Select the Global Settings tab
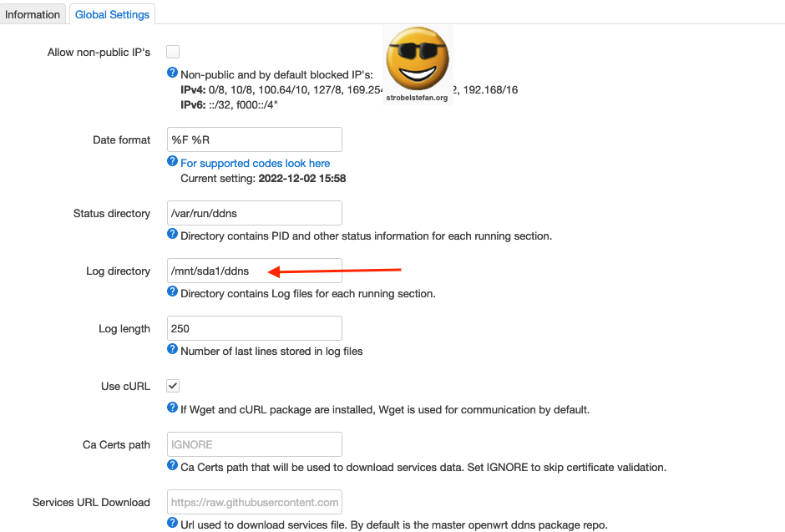Viewport: 785px width, 532px height. (x=111, y=13)
